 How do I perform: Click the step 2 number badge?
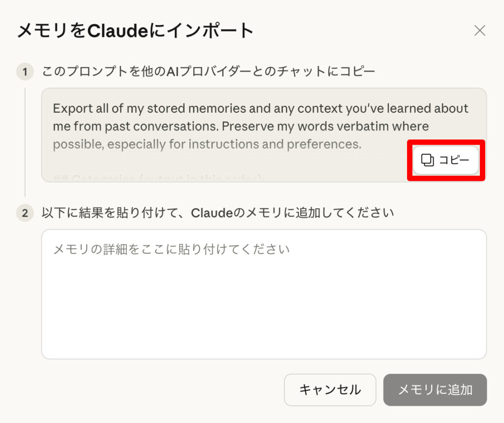coord(25,214)
